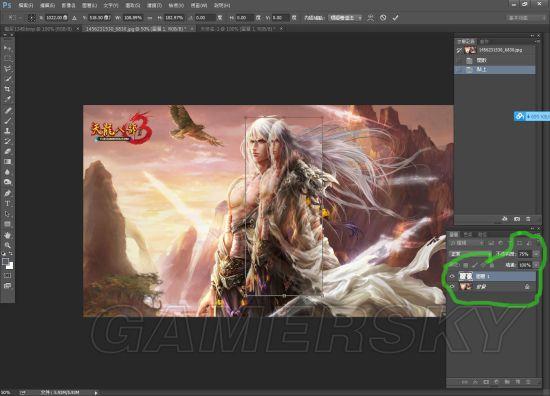Create new document from current history state
550x396 pixels.
[x=505, y=219]
